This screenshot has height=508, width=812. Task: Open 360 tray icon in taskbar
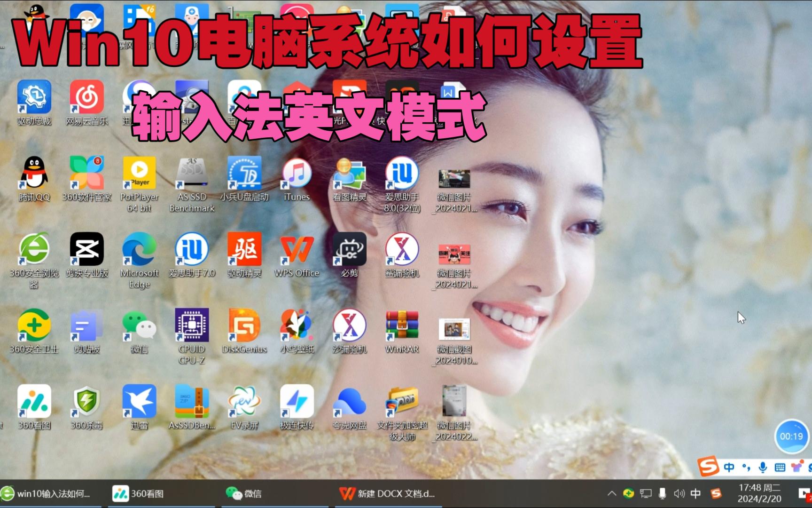point(628,493)
